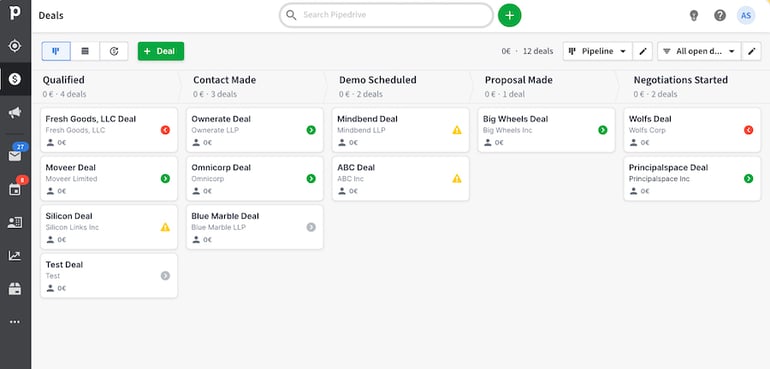
Task: Click the Ownerate LLP organization name
Action: (x=215, y=130)
